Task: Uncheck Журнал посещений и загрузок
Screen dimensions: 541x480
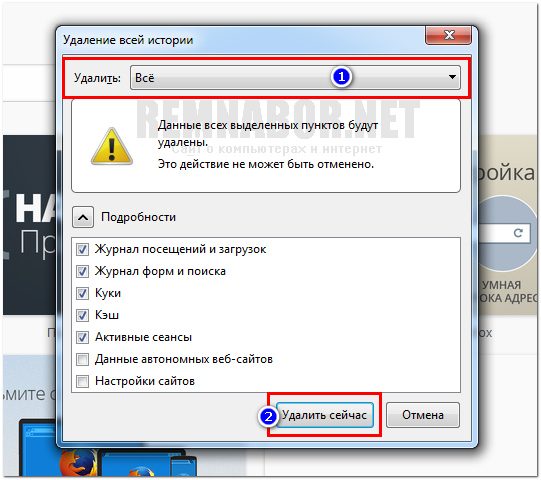Action: 82,249
